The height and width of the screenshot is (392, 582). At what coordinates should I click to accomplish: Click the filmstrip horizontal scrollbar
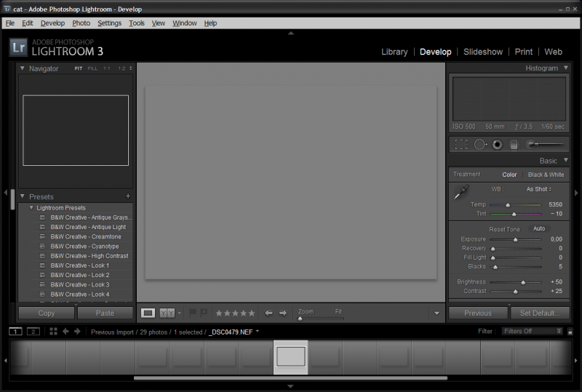(290, 378)
